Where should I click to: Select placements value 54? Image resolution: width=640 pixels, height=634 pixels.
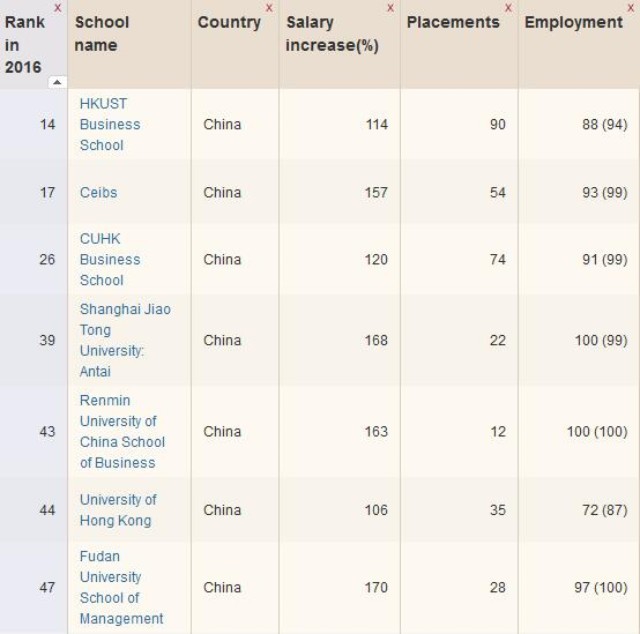(498, 192)
